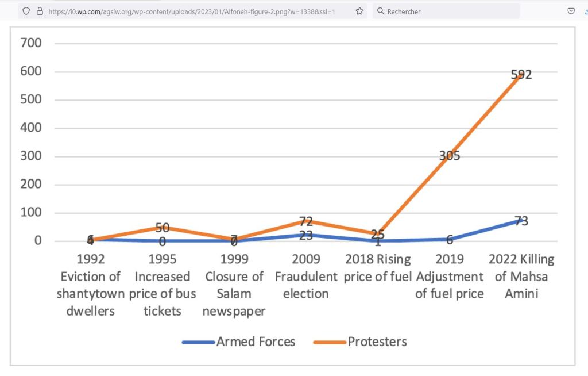The width and height of the screenshot is (588, 376).
Task: Click the magnifier icon in the search box
Action: coord(381,11)
